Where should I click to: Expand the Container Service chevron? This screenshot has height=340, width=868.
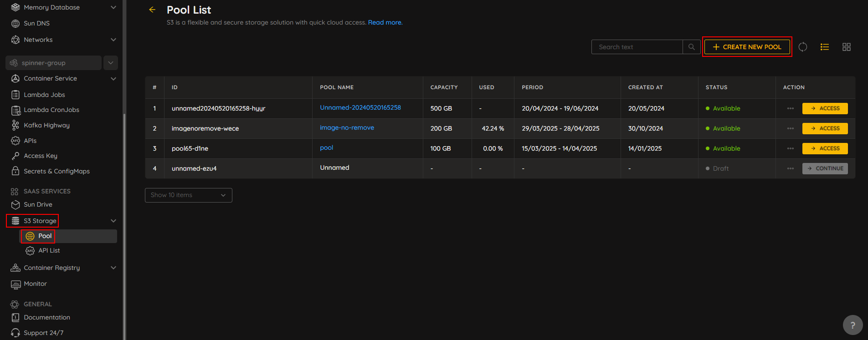click(x=113, y=78)
